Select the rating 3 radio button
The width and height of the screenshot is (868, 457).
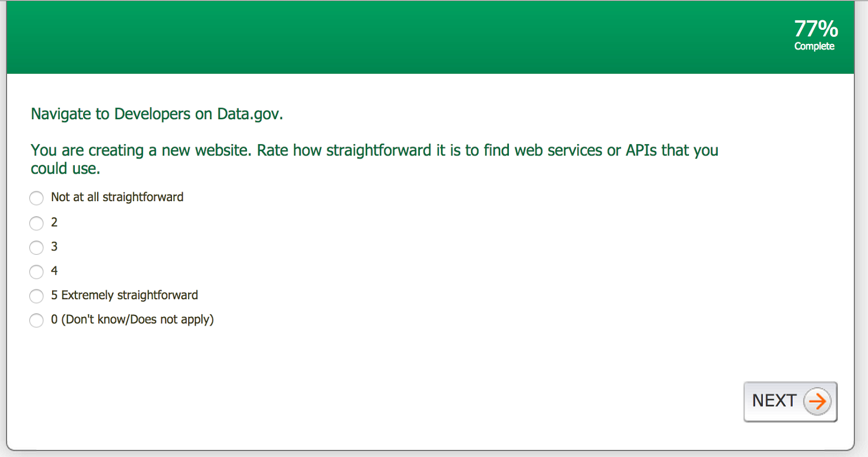[36, 247]
